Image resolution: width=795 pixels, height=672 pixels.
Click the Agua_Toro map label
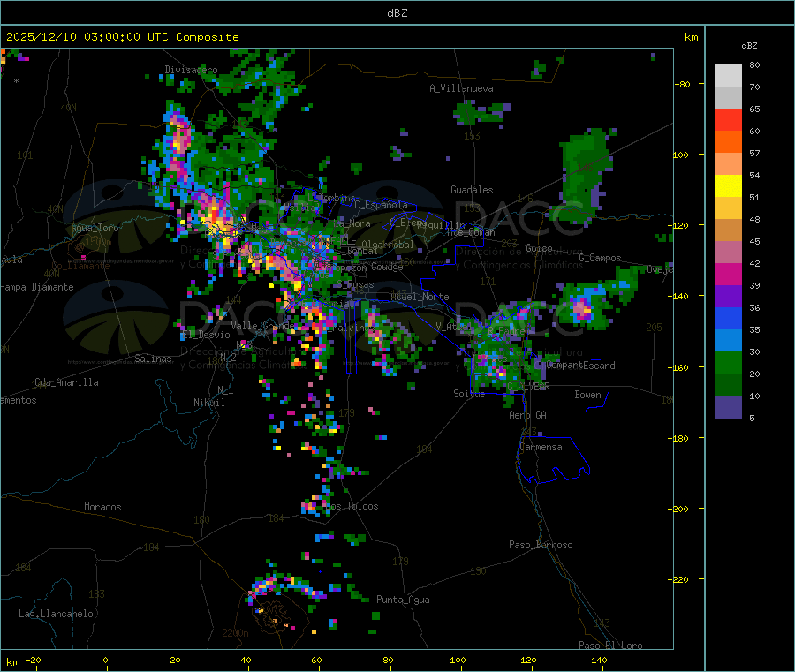click(x=95, y=228)
